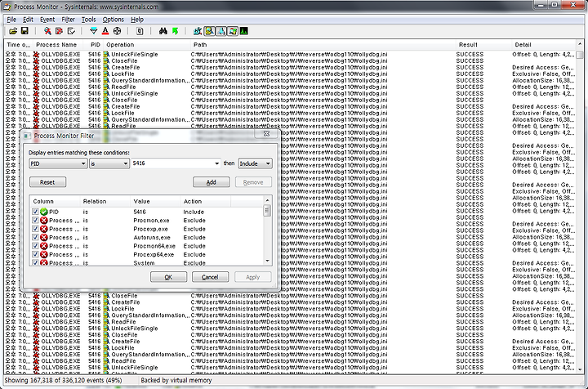Open the Edit menu
The width and height of the screenshot is (588, 389).
tap(28, 20)
